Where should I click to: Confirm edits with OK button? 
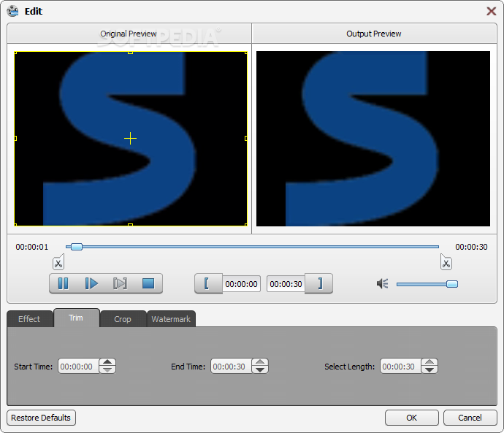click(x=412, y=418)
